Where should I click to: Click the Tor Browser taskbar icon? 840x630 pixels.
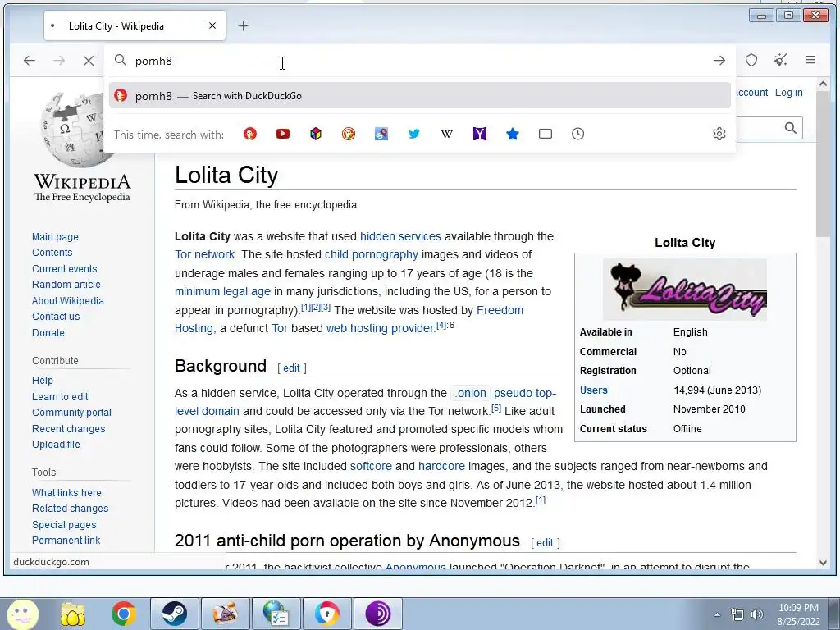coord(377,614)
